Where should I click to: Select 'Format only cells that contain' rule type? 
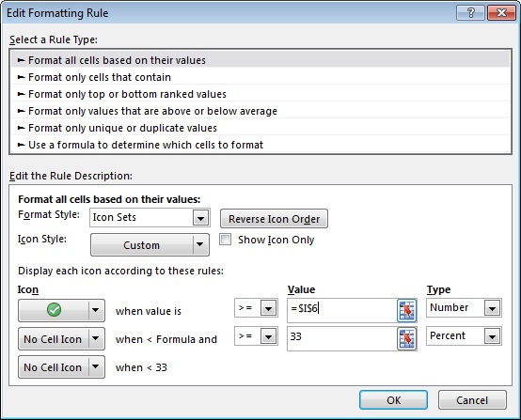(260, 77)
